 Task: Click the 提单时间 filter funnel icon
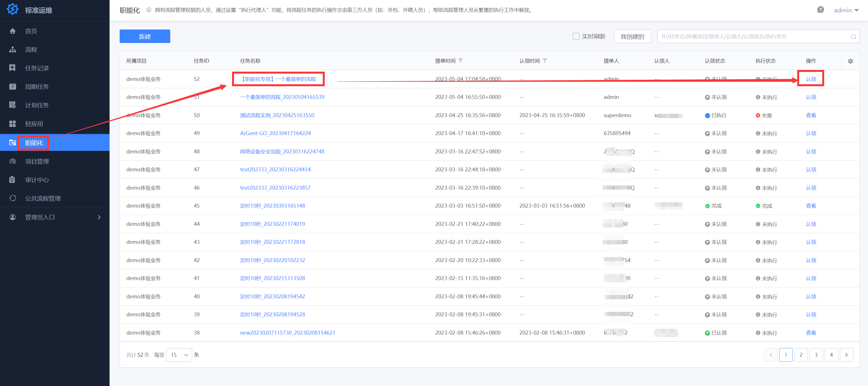[461, 61]
